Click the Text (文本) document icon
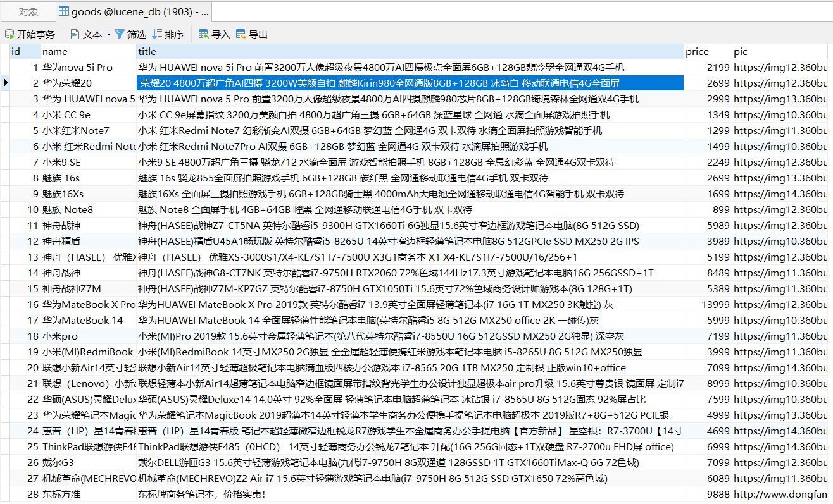Viewport: 833px width, 504px height. tap(75, 34)
